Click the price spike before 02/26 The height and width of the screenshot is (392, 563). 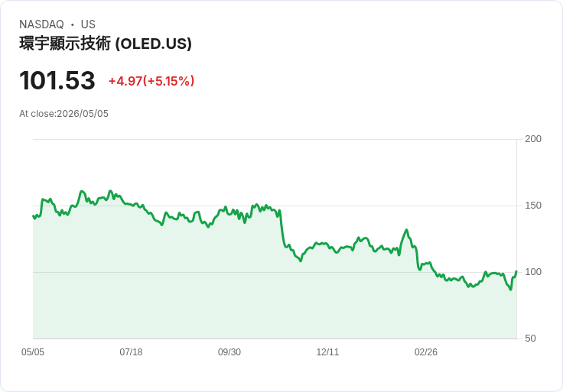pos(406,230)
